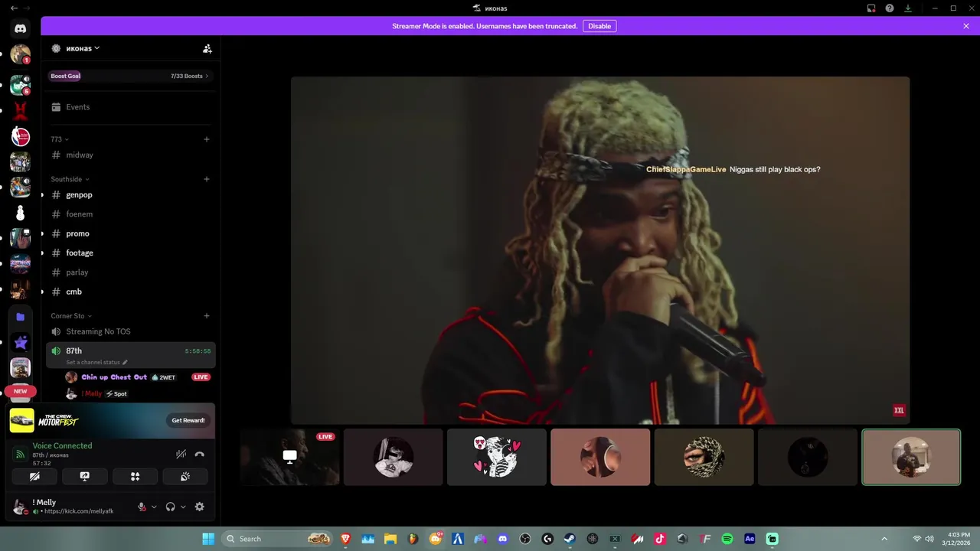
Task: Open Steam from the taskbar
Action: click(x=570, y=539)
